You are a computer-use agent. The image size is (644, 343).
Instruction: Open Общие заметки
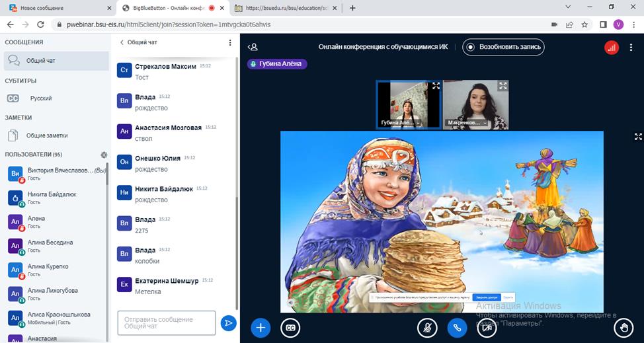(57, 135)
